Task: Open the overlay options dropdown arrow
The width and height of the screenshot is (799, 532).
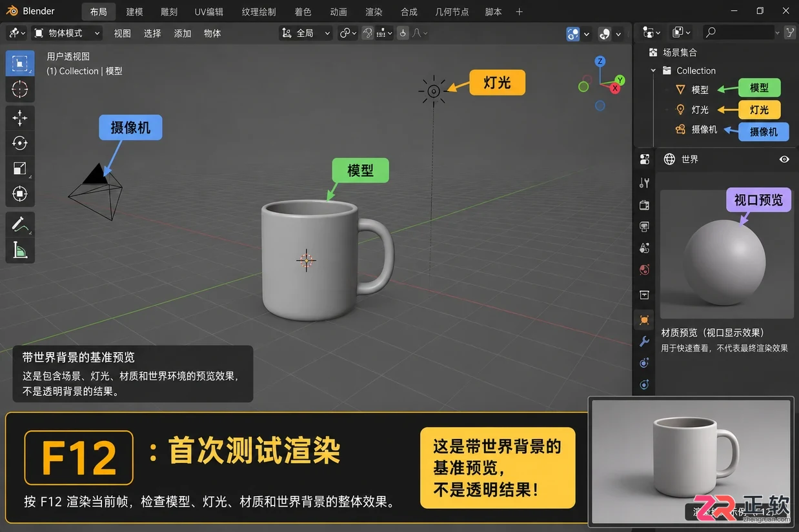Action: coord(619,34)
